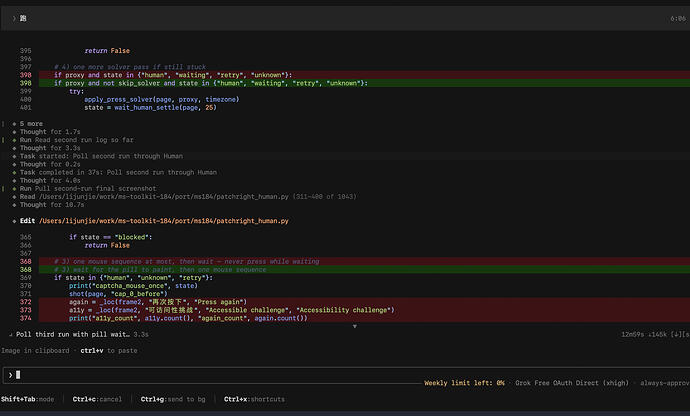The width and height of the screenshot is (690, 416).
Task: Select line 371 'shot(page, "cap_0_before")'
Action: coord(118,294)
